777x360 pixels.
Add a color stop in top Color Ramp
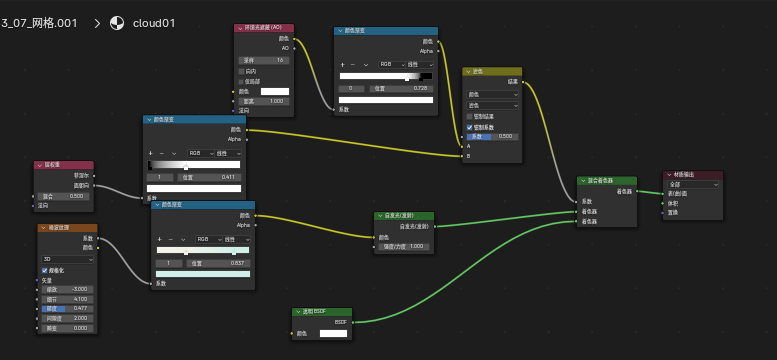(x=342, y=64)
